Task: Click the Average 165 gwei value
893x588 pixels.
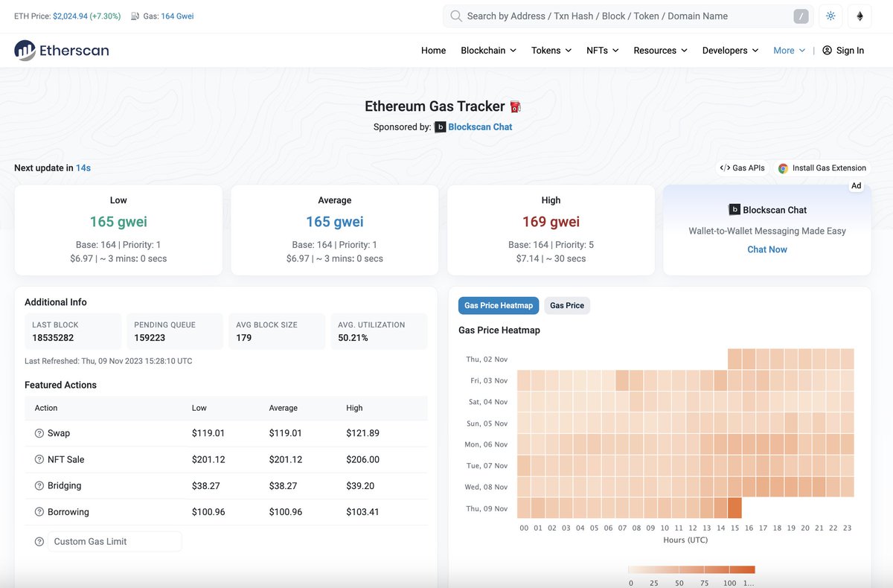Action: point(334,222)
